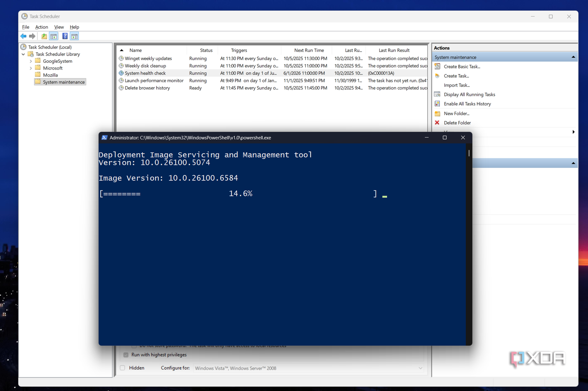Click the back navigation arrow
588x391 pixels.
(x=23, y=36)
